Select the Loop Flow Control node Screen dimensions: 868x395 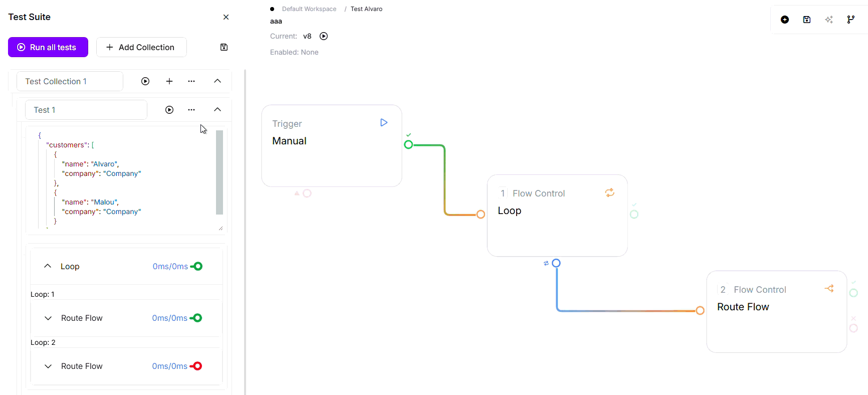tap(557, 216)
